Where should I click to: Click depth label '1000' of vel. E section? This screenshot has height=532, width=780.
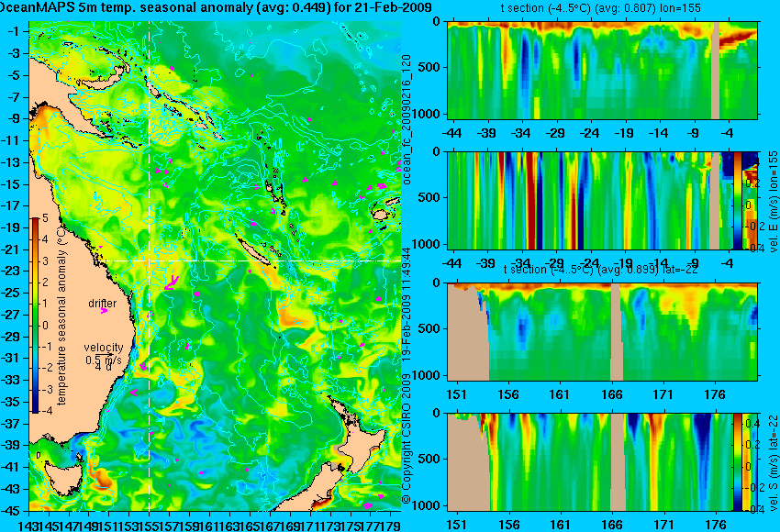(x=425, y=244)
